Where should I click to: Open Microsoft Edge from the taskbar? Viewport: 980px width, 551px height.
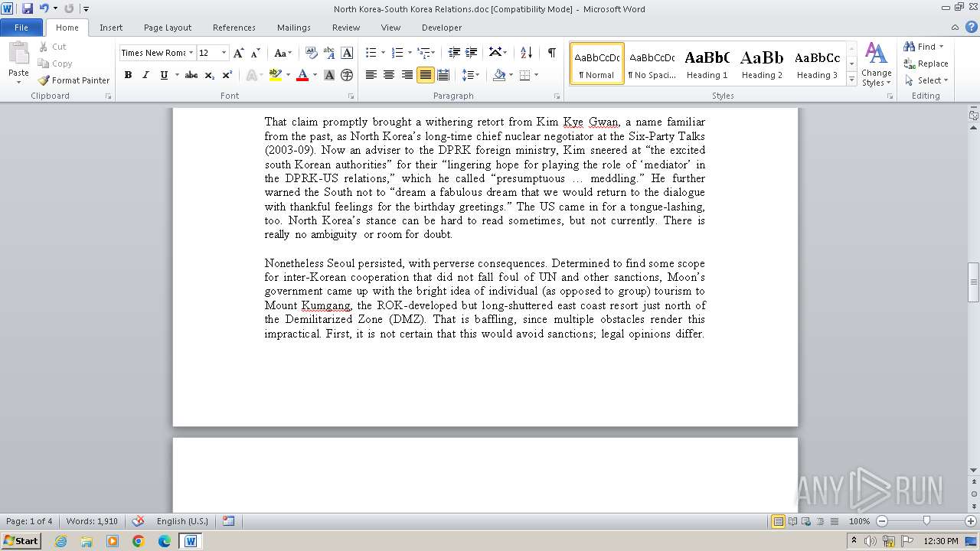click(x=165, y=541)
